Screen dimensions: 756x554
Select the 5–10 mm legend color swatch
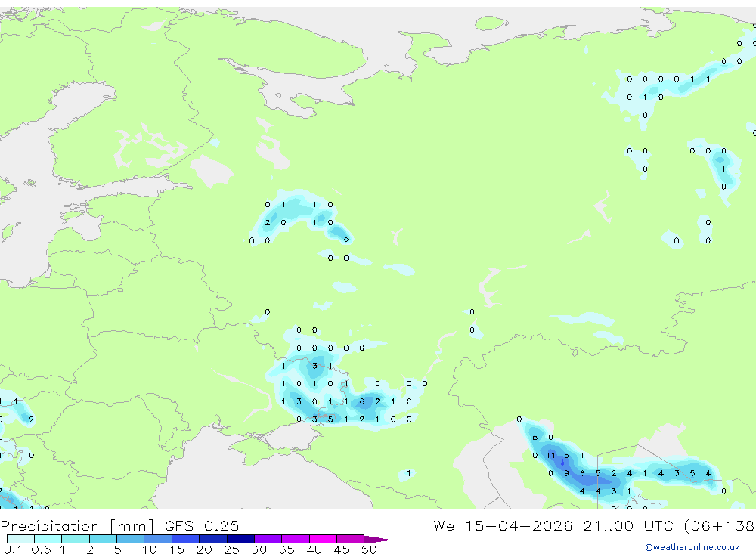coord(130,539)
